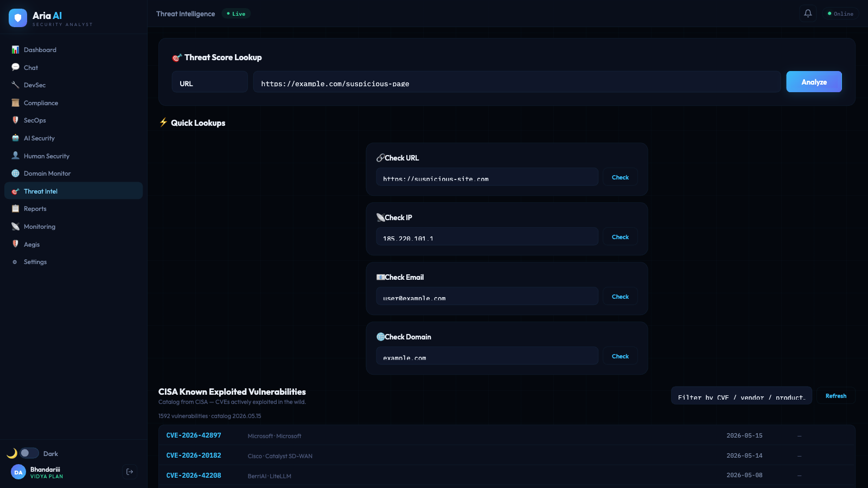Image resolution: width=868 pixels, height=488 pixels.
Task: Focus the Check Email input field
Action: pyautogui.click(x=487, y=296)
